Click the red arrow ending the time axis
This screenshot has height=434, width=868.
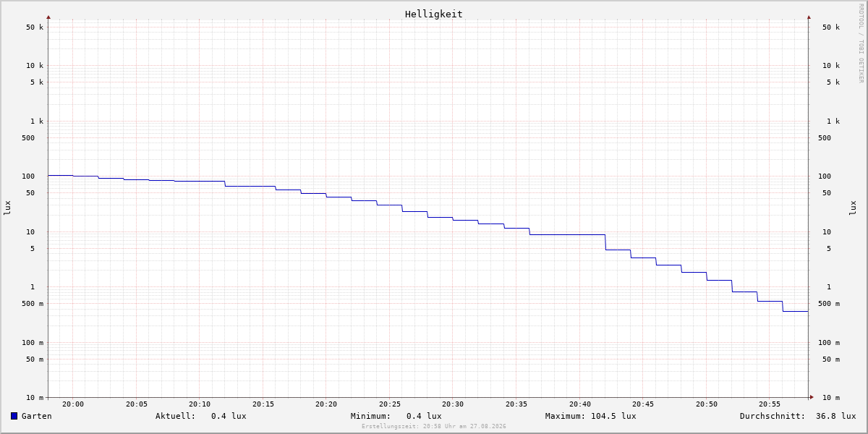(812, 396)
